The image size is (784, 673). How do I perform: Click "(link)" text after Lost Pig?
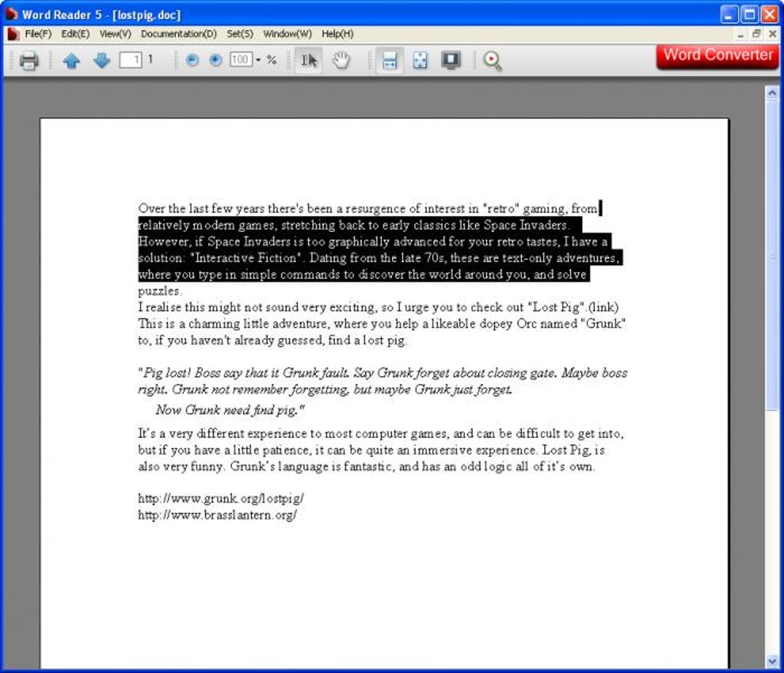tap(603, 307)
